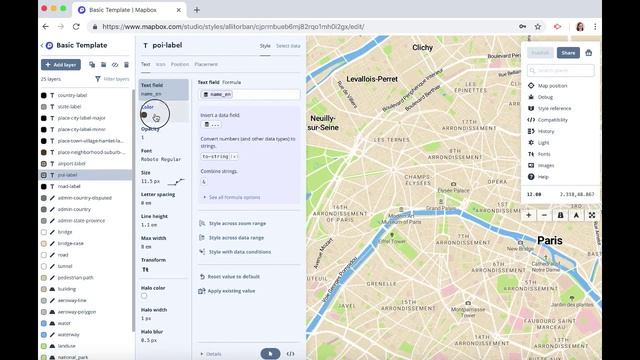Viewport: 640px width, 360px height.
Task: Click the Share button
Action: tap(568, 53)
